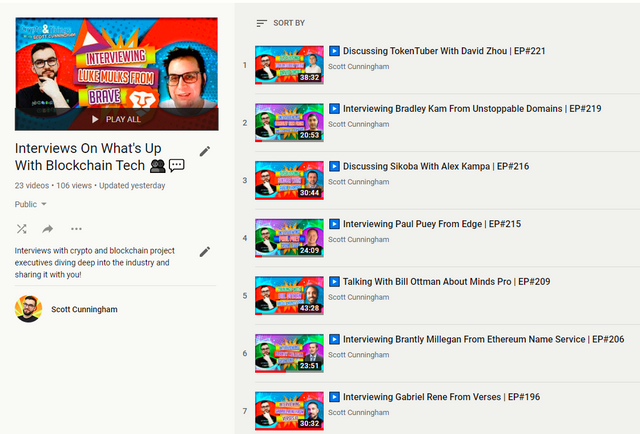Shuffle the playlist
This screenshot has width=640, height=434.
pyautogui.click(x=22, y=229)
